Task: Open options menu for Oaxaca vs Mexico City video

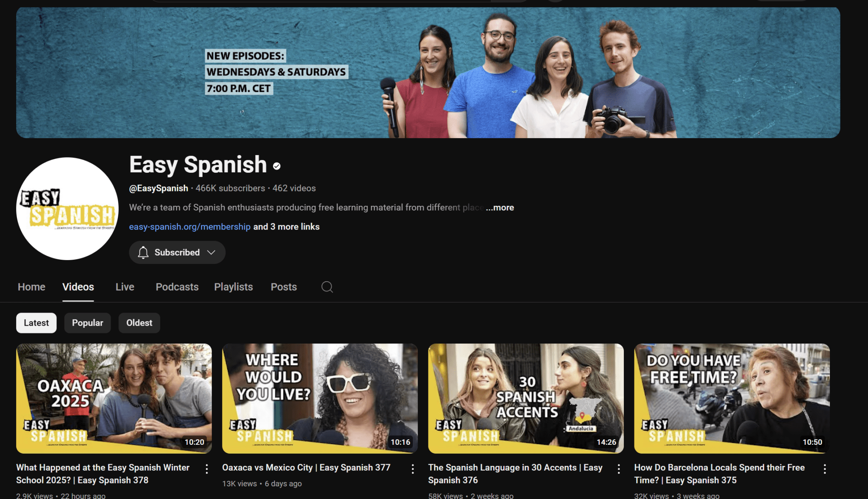Action: tap(413, 469)
